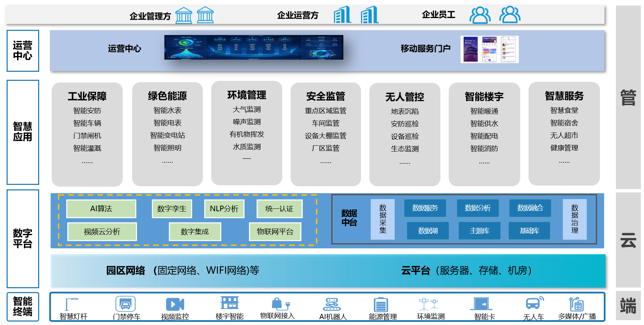This screenshot has width=644, height=325.
Task: Select the 数据融合 blue box
Action: point(530,208)
